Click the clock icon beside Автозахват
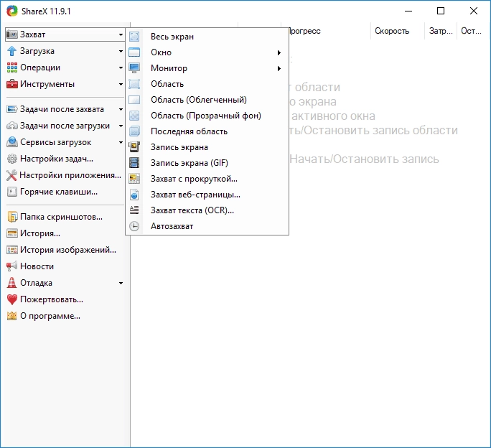491x448 pixels. point(134,226)
